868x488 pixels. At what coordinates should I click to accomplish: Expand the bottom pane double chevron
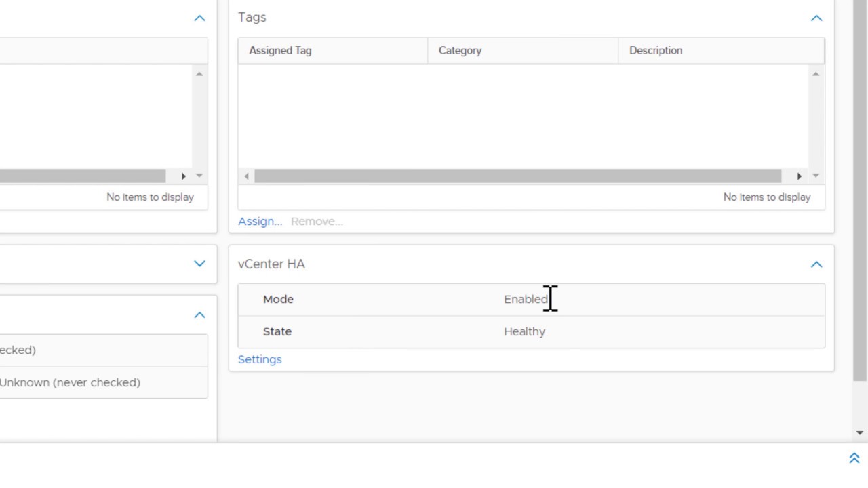click(x=854, y=458)
